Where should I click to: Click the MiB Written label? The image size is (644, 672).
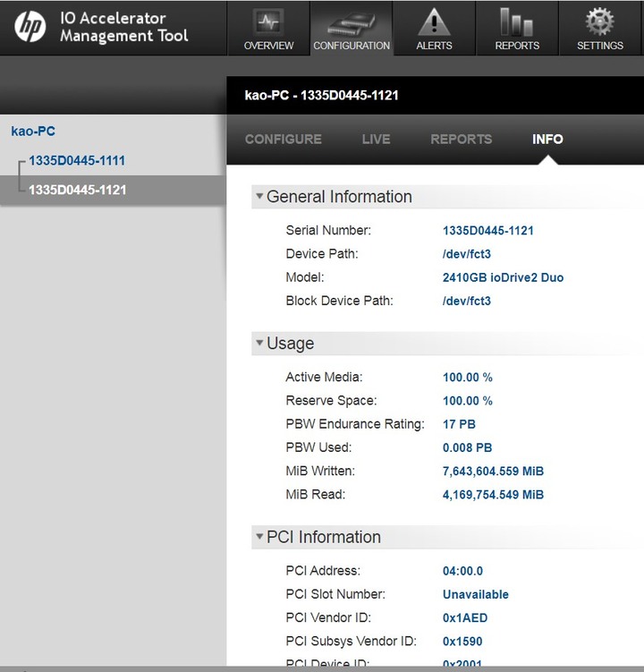pos(320,471)
